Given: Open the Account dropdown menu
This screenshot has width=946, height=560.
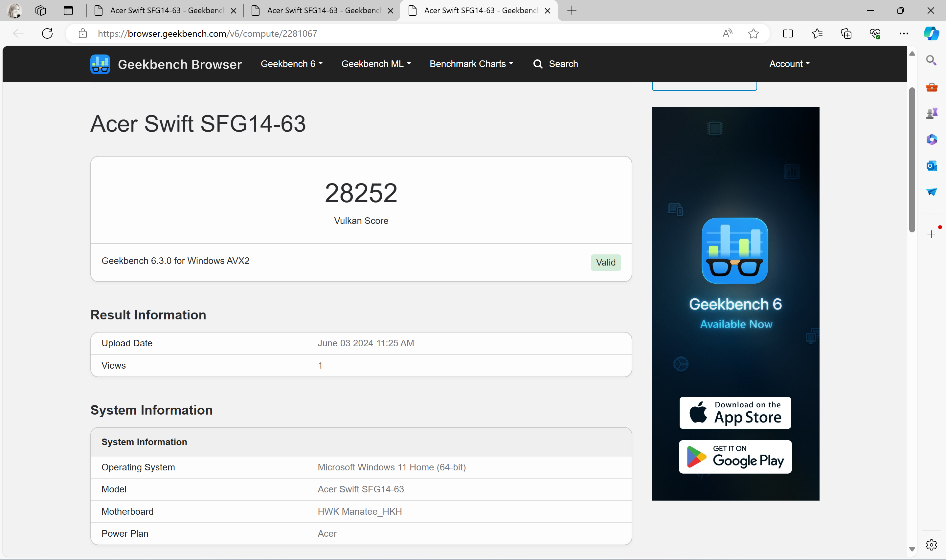Looking at the screenshot, I should (x=789, y=64).
